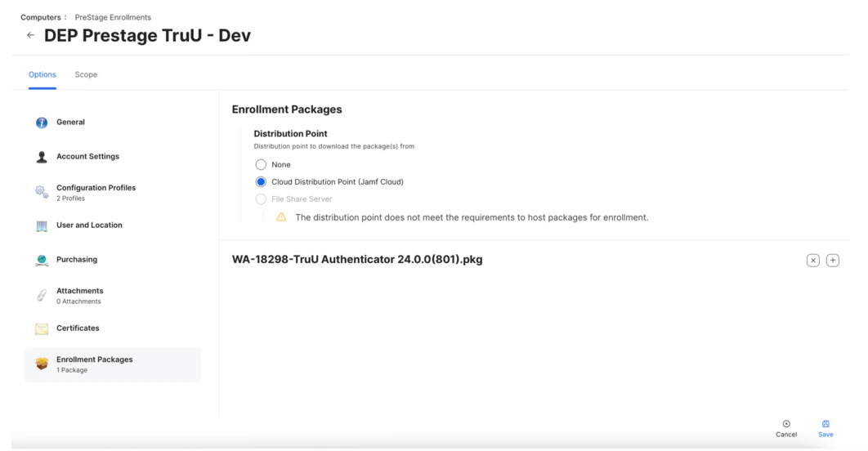Image resolution: width=868 pixels, height=451 pixels.
Task: Switch to the Scope tab
Action: coord(86,74)
